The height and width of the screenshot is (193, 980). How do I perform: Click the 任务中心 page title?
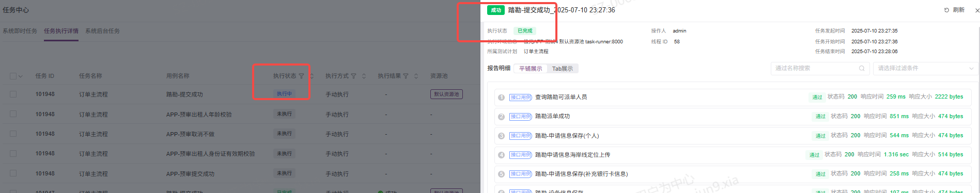[x=16, y=10]
